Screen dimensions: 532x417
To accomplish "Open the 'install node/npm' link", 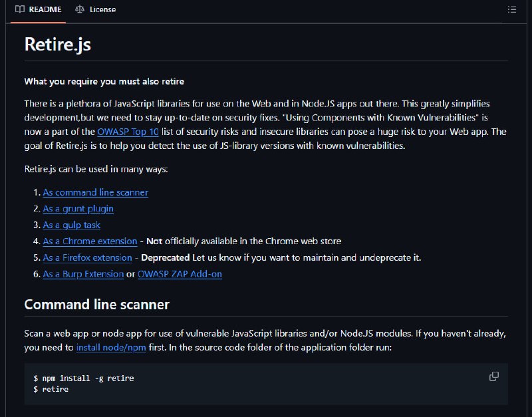I will tap(111, 347).
